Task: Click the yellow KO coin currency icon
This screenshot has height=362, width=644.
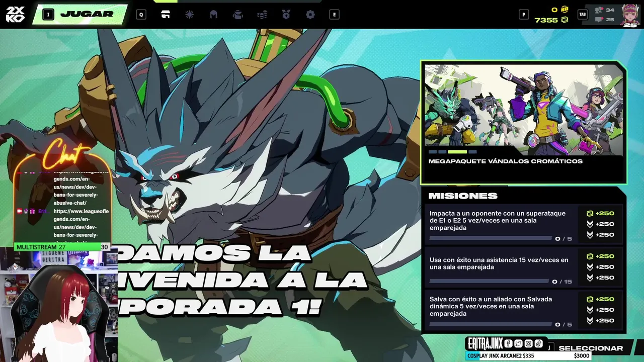Action: pyautogui.click(x=565, y=10)
